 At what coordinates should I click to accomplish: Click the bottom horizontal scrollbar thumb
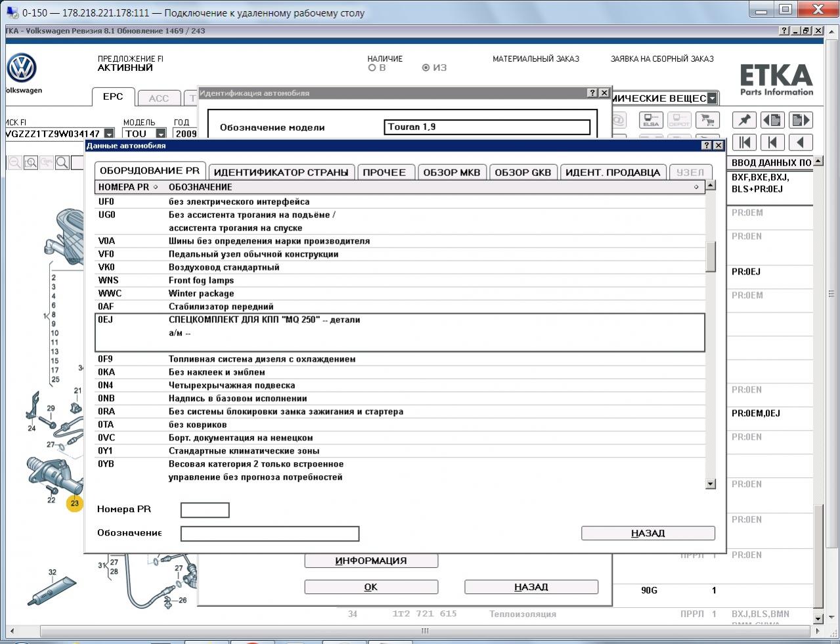coord(425,631)
